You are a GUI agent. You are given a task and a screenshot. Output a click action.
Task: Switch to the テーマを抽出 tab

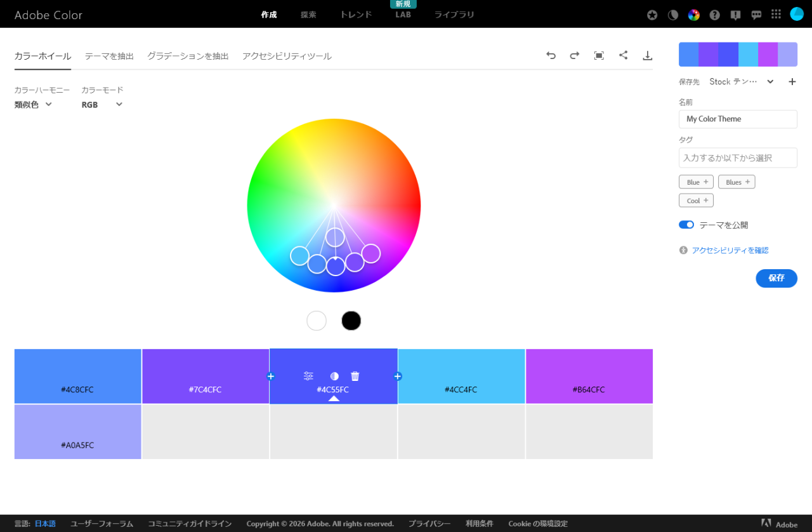[108, 56]
